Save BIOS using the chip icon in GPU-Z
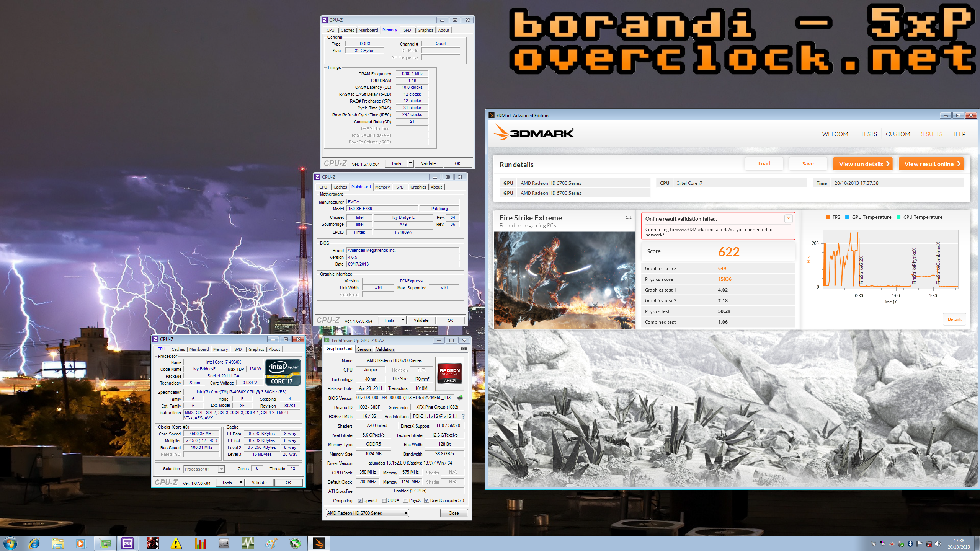 460,398
